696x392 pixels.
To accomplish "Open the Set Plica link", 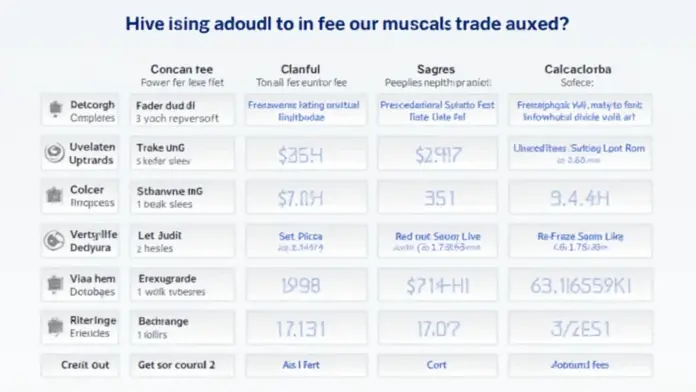I will [301, 236].
